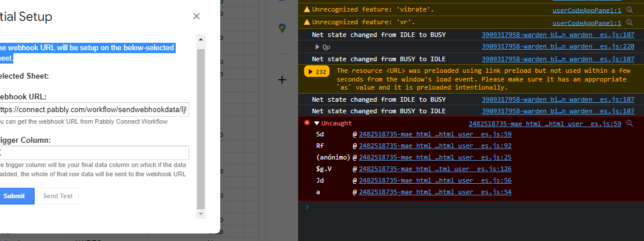Viewport: 644px width, 241px height.
Task: Click the trigger column description hint text
Action: pos(93,169)
